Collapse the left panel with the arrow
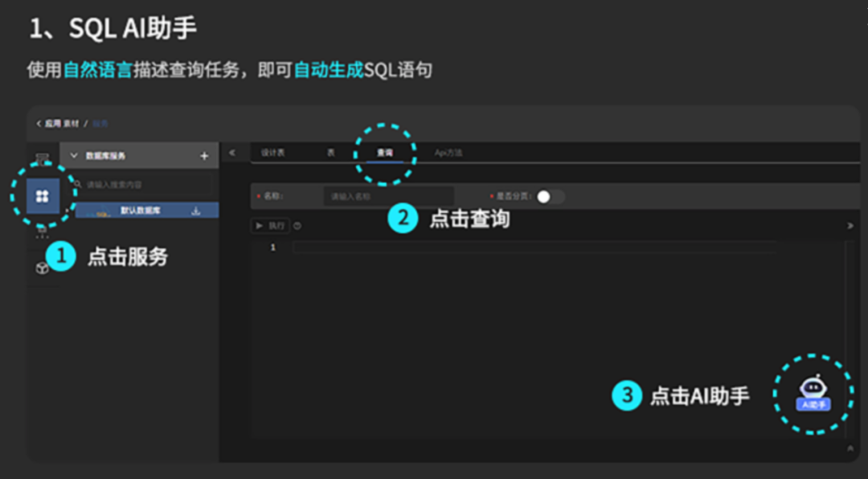Viewport: 868px width, 479px height. click(232, 153)
